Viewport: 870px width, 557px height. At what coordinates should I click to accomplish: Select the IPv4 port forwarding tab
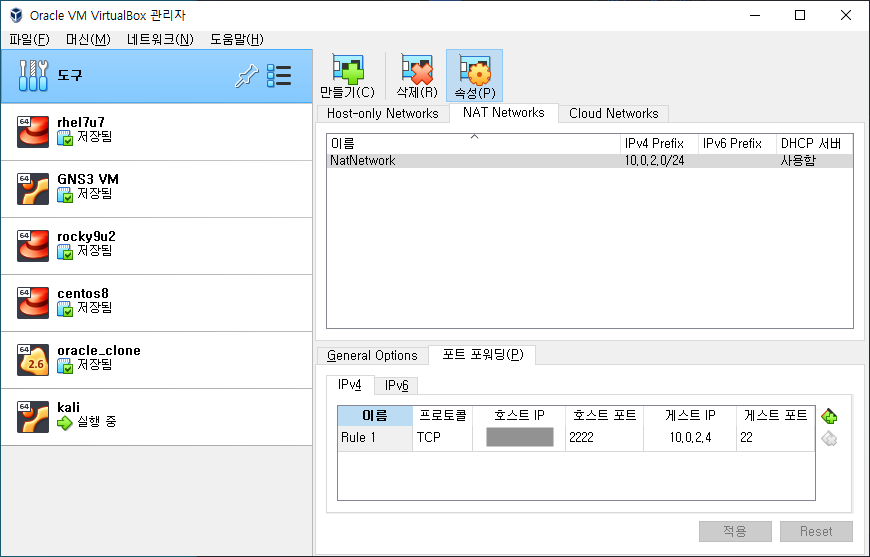(x=350, y=384)
